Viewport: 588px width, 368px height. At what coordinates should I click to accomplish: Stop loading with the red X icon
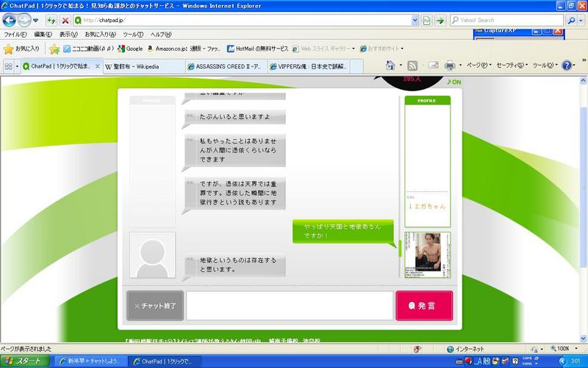click(x=65, y=21)
